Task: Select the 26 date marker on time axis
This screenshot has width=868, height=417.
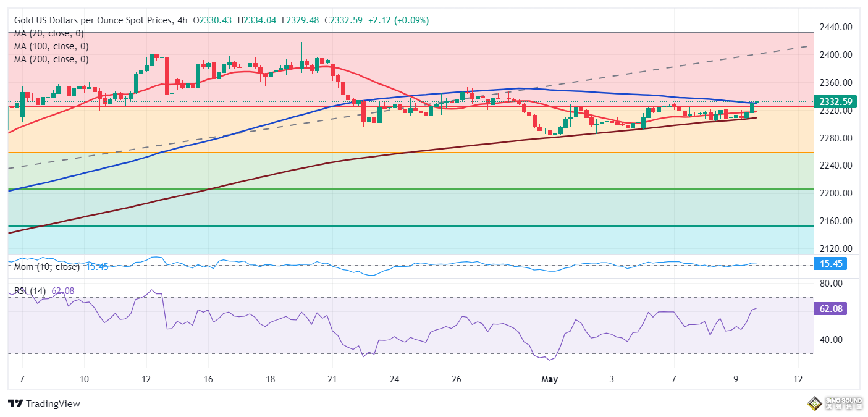Action: click(x=457, y=379)
